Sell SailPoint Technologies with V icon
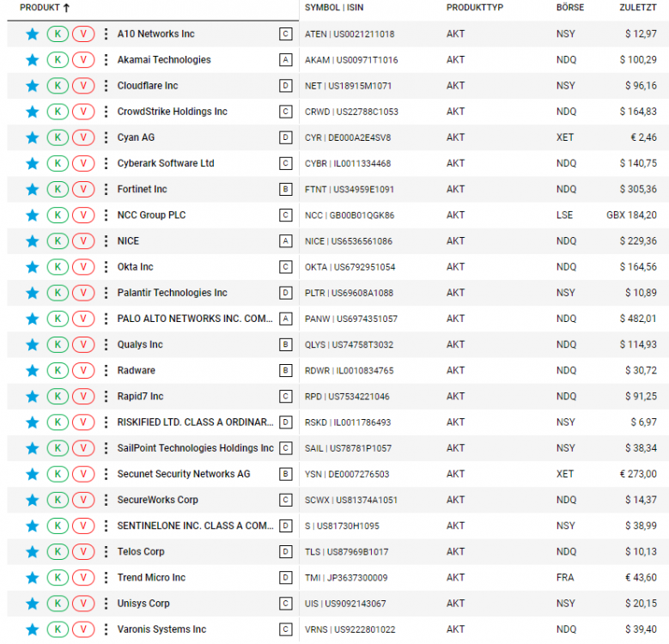This screenshot has width=669, height=644. [83, 448]
